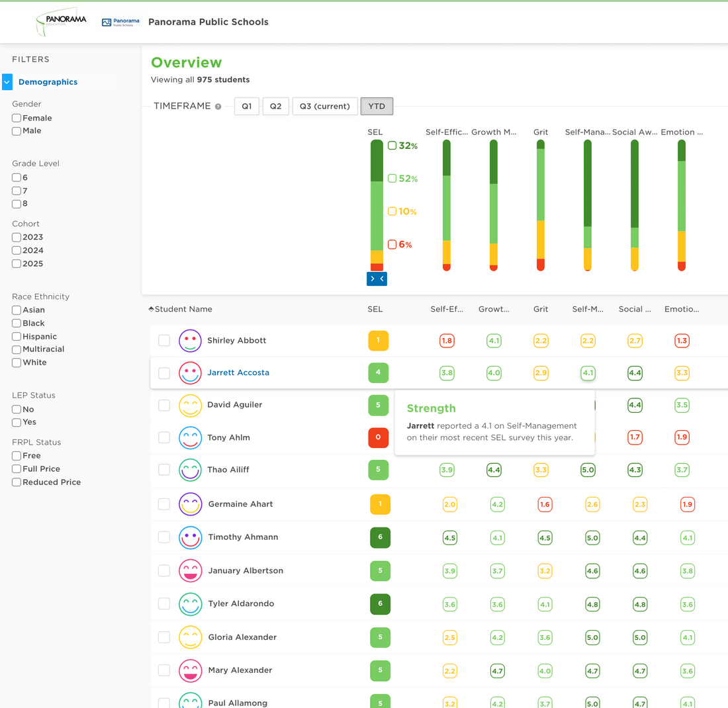This screenshot has height=708, width=728.
Task: Click Timothy Ahmann's dark green SEL badge 6
Action: pyautogui.click(x=380, y=537)
